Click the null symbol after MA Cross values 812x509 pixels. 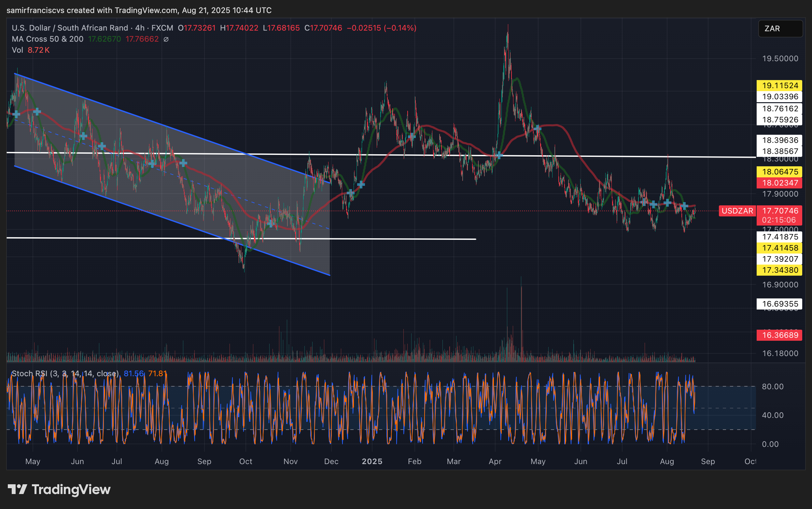tap(166, 39)
